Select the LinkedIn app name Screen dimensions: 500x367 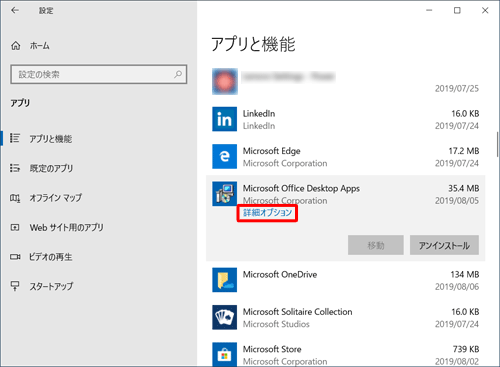(x=259, y=114)
